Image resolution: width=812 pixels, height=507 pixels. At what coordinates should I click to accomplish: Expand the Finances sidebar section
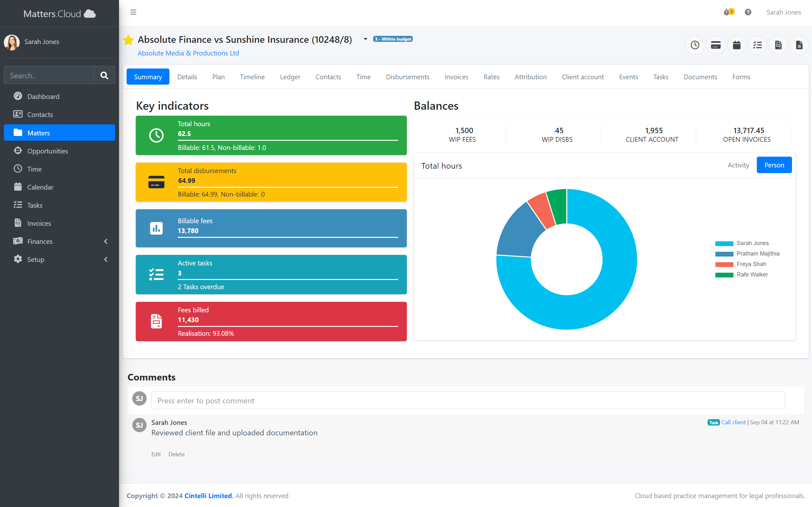point(106,241)
